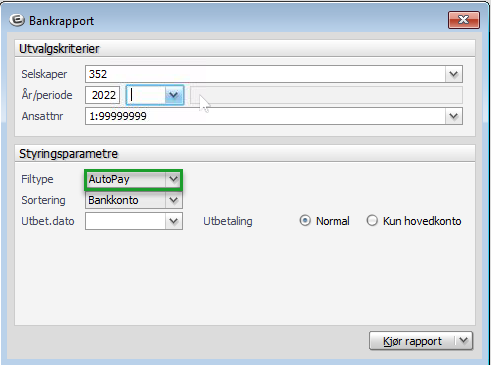Click the Styringsparametre section header
The width and height of the screenshot is (491, 365).
click(x=245, y=154)
